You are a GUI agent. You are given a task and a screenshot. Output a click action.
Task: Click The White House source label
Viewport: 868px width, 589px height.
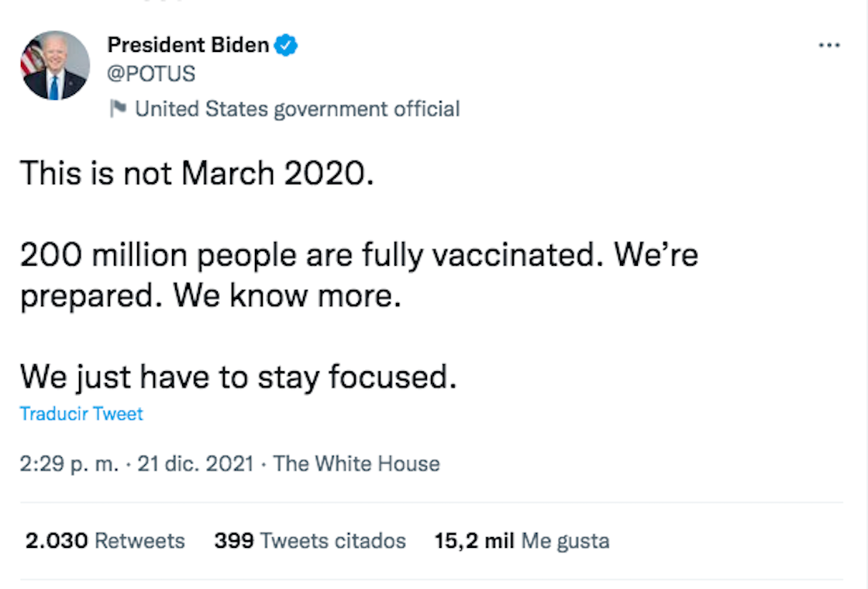[356, 464]
